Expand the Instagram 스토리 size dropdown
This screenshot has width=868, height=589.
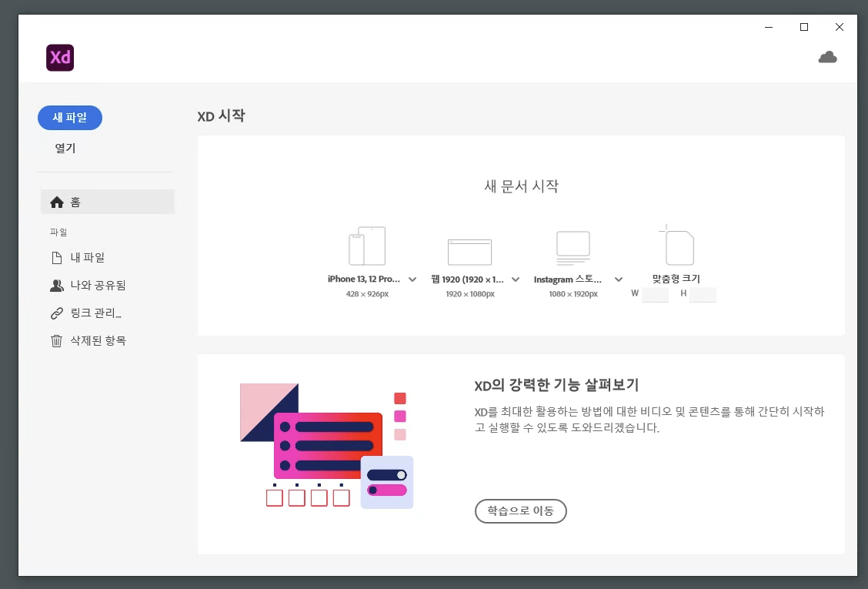pyautogui.click(x=619, y=279)
